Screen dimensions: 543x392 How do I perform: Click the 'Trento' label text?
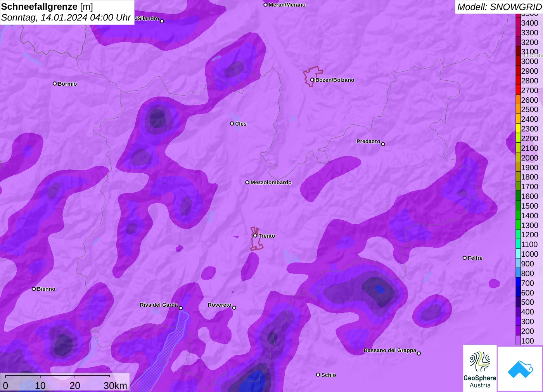pos(267,236)
